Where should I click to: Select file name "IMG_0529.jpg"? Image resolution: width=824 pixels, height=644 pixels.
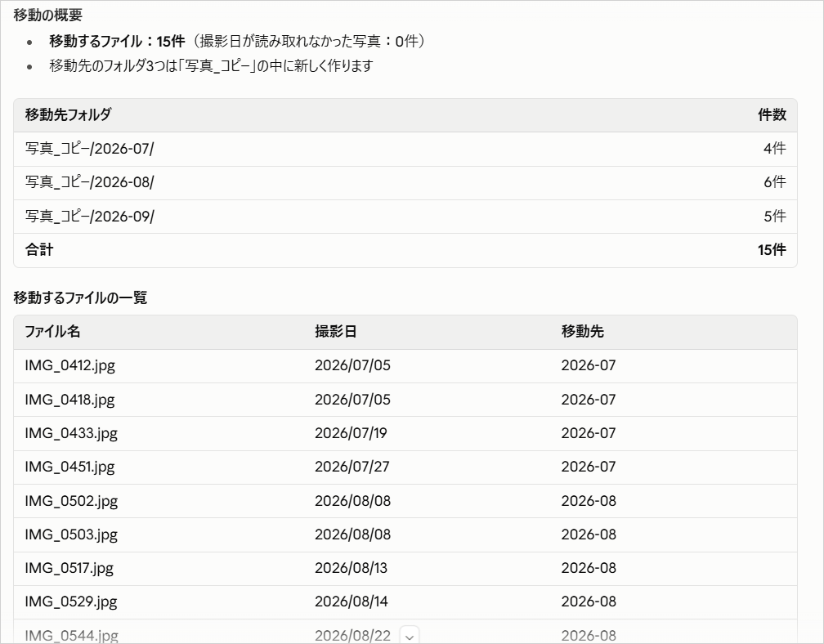coord(71,602)
